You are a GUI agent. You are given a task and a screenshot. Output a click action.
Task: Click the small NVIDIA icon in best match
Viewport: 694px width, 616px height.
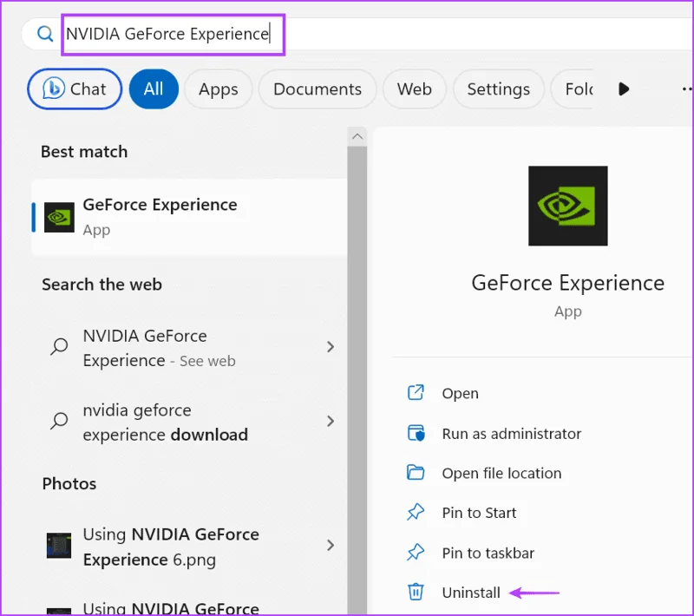pos(59,217)
